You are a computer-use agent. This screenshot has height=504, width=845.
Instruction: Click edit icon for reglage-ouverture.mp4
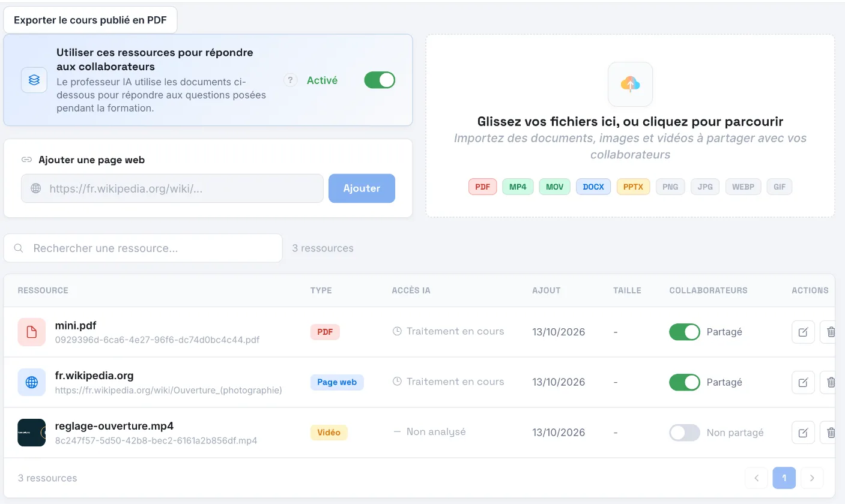(803, 433)
